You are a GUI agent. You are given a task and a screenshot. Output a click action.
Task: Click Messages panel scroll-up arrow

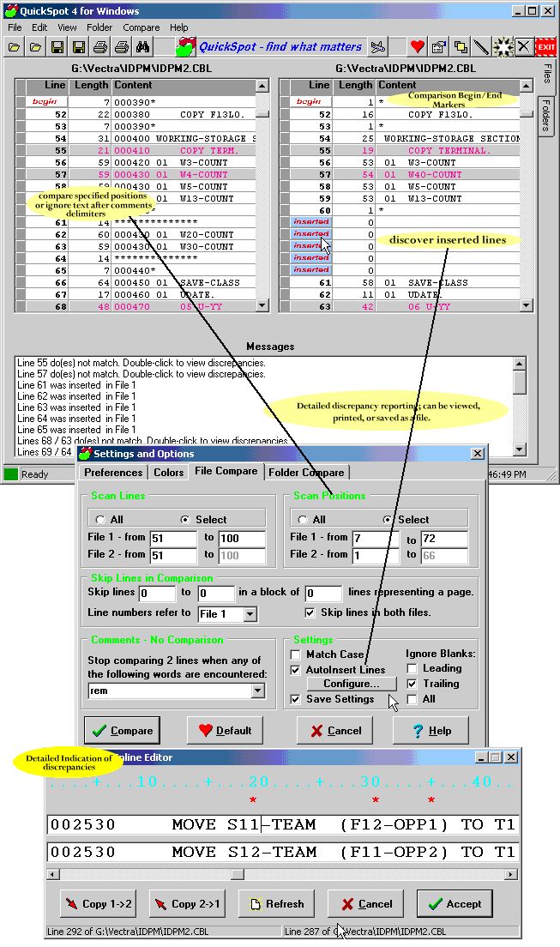click(x=519, y=364)
